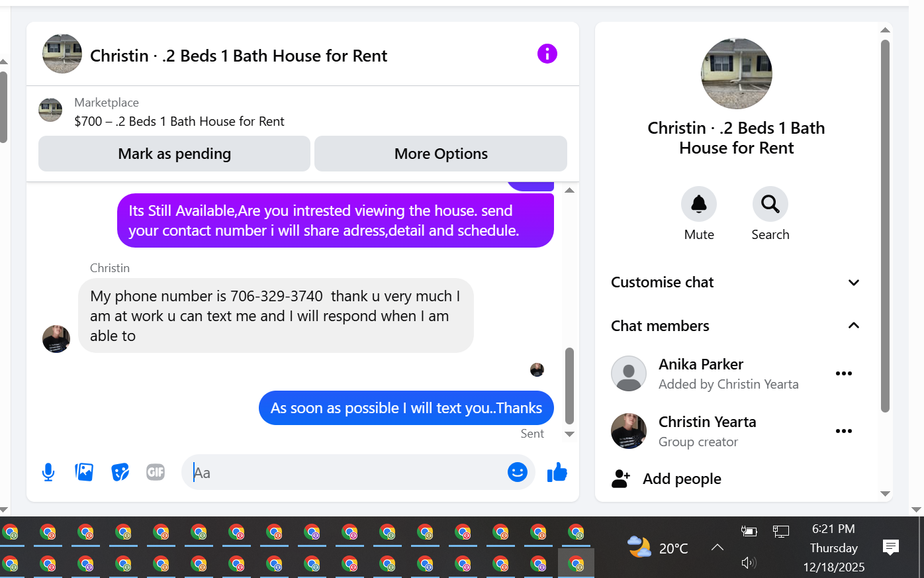This screenshot has height=578, width=924.
Task: Open the emoji smiley picker
Action: [518, 472]
